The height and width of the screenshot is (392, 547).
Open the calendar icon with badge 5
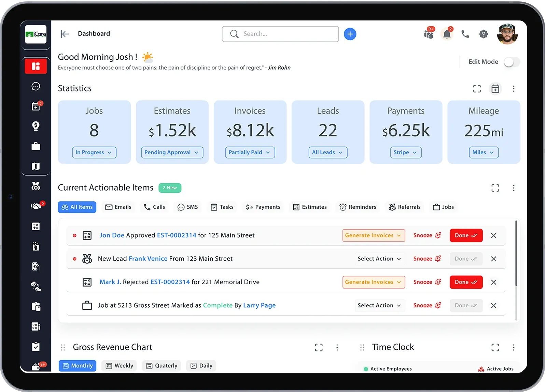(x=36, y=106)
